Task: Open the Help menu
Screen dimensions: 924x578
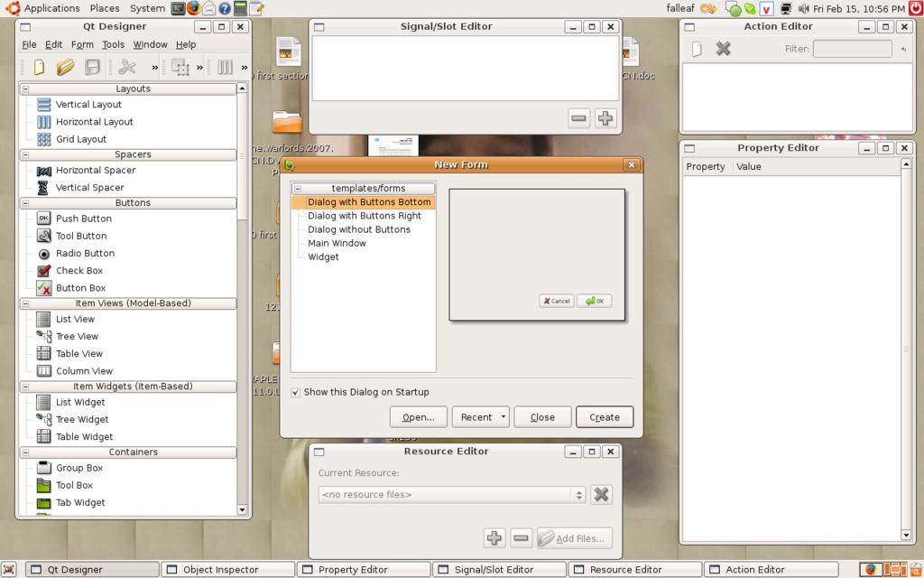Action: coord(186,45)
